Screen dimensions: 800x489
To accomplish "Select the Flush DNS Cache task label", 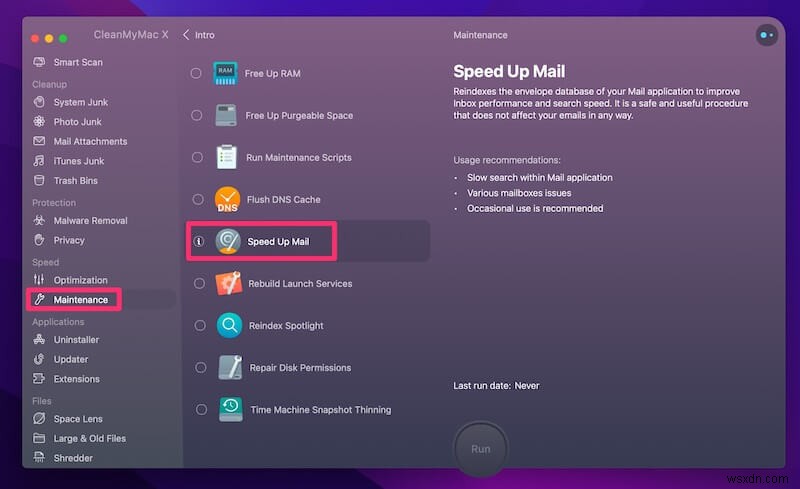I will [x=284, y=200].
